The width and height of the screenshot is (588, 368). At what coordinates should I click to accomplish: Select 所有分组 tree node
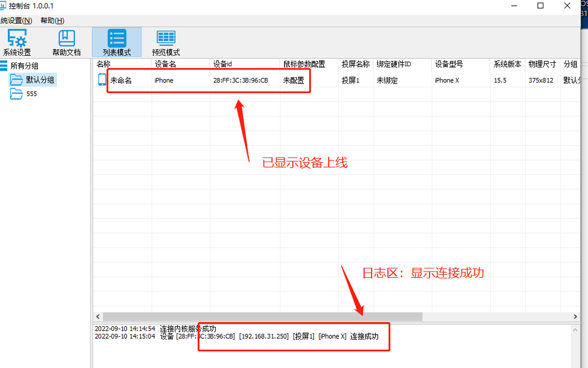pyautogui.click(x=24, y=66)
